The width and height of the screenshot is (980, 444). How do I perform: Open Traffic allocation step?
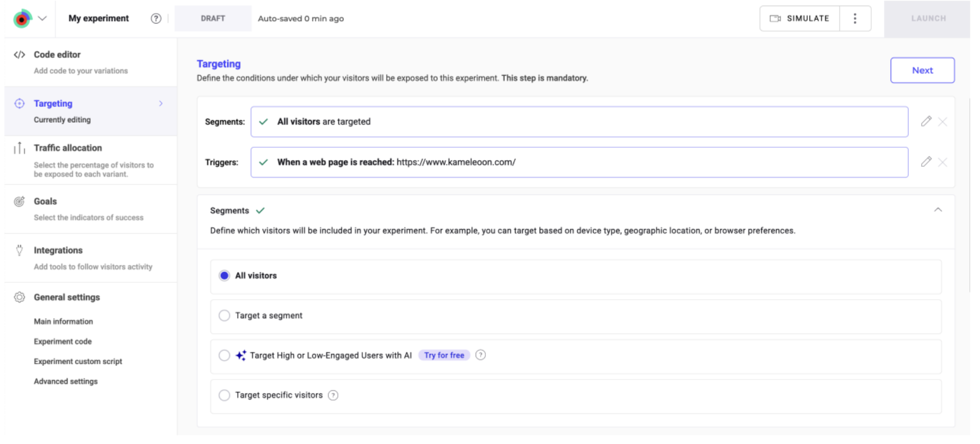pyautogui.click(x=91, y=160)
